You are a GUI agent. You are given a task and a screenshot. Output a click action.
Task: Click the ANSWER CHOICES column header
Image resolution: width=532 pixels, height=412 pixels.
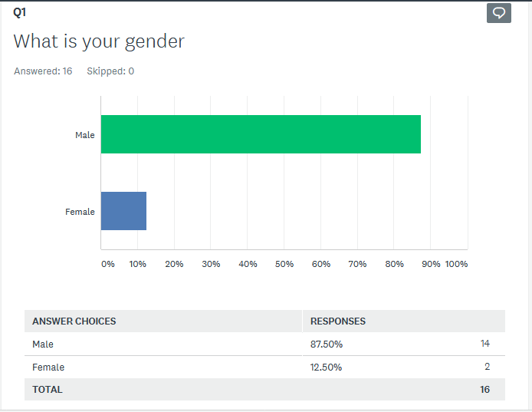(x=74, y=321)
